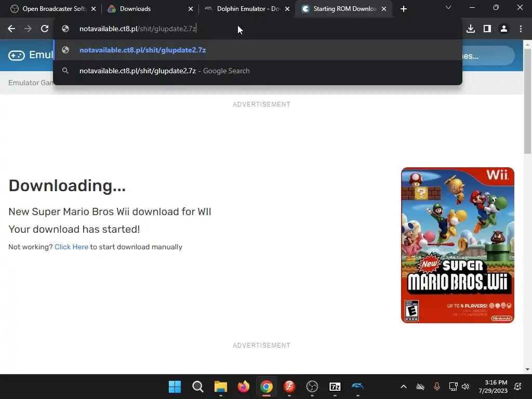Open the volume tray icon

pyautogui.click(x=465, y=387)
